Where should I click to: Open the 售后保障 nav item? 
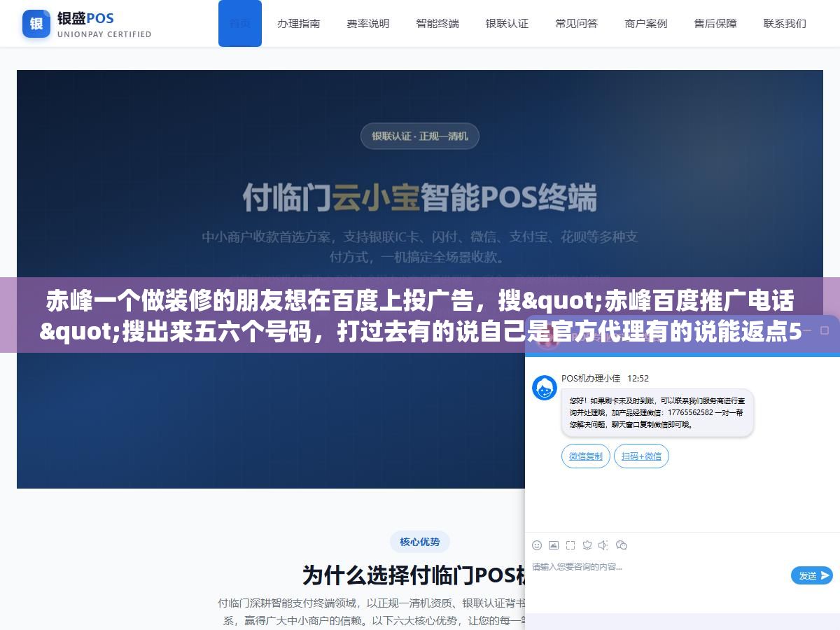tap(715, 23)
